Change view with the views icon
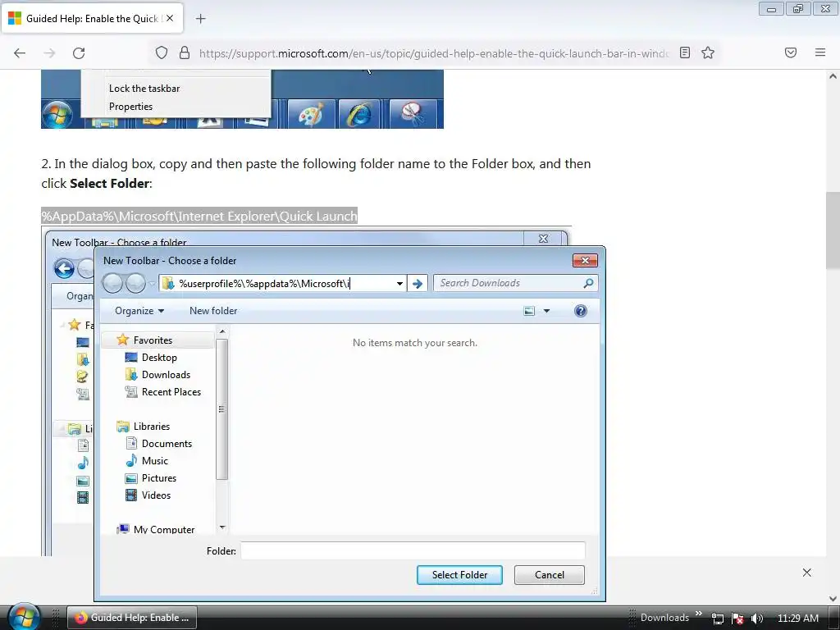Screen dimensions: 840x630 (x=529, y=311)
